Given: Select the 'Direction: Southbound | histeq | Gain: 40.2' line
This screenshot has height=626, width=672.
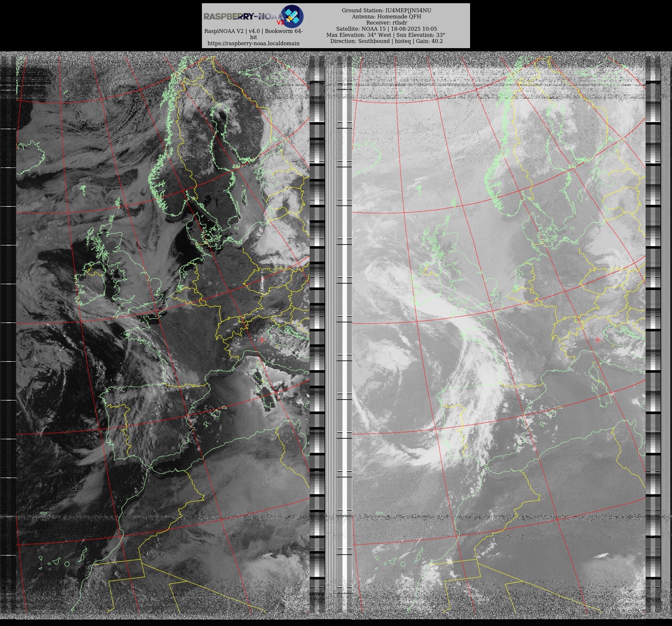Looking at the screenshot, I should coord(386,41).
